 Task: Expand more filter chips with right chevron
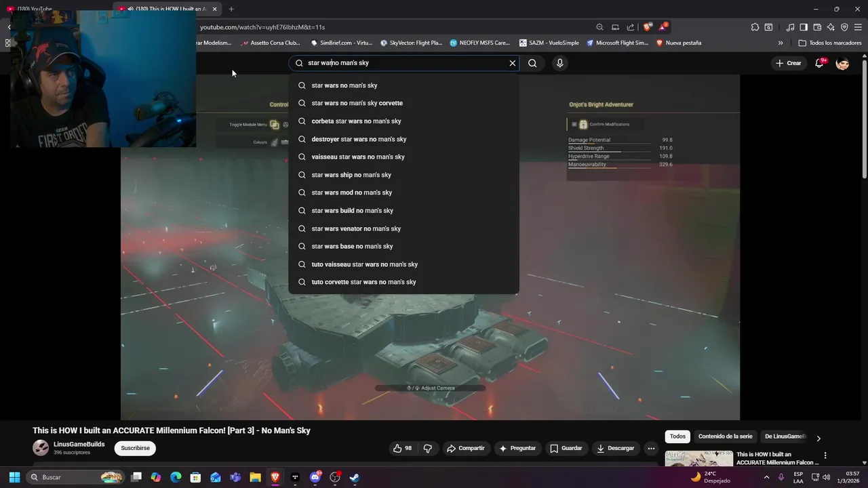(818, 438)
